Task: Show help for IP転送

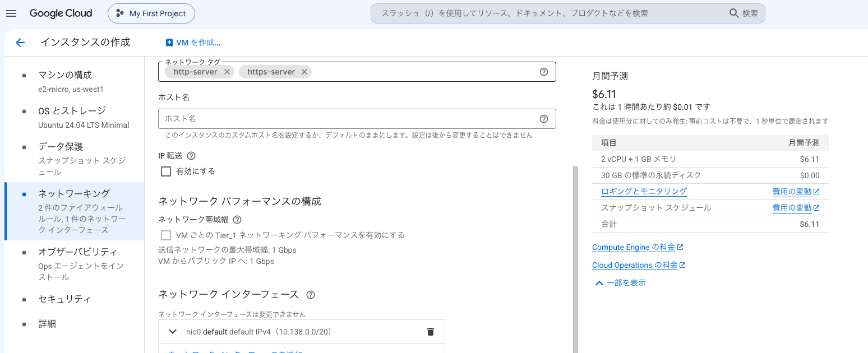Action: pyautogui.click(x=191, y=156)
